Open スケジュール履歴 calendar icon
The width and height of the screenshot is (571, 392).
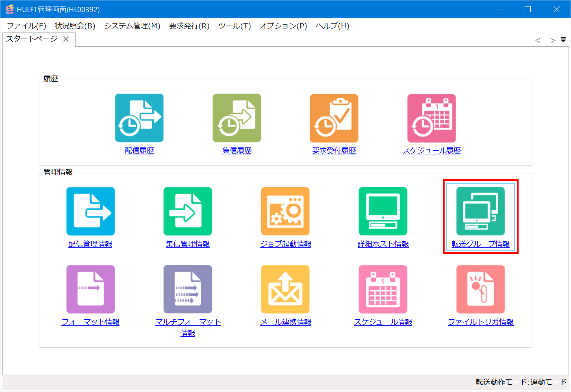(432, 118)
